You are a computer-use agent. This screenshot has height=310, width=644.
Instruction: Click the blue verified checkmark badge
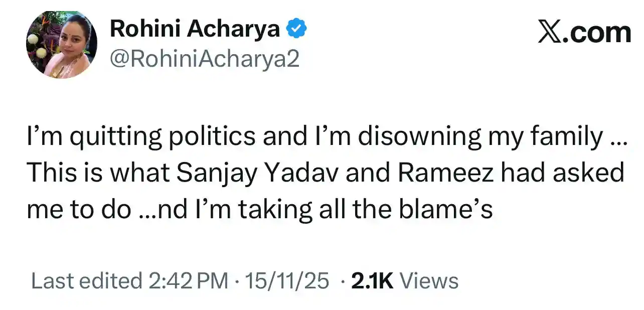pos(296,30)
